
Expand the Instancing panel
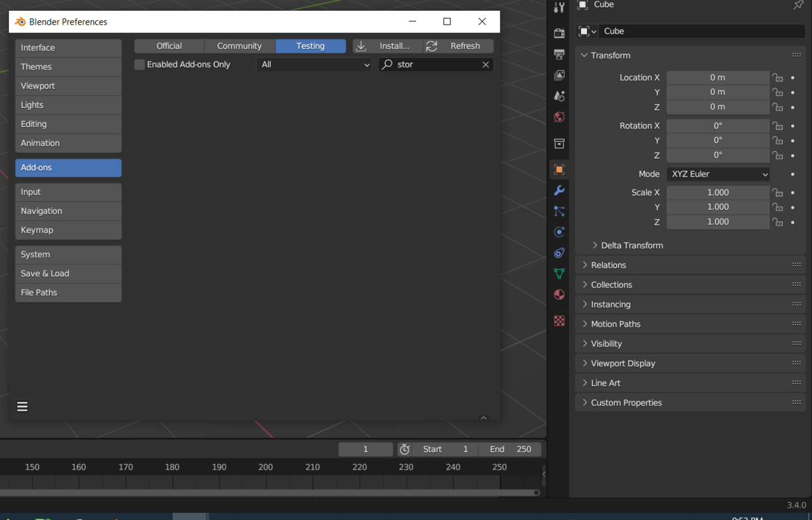(584, 304)
